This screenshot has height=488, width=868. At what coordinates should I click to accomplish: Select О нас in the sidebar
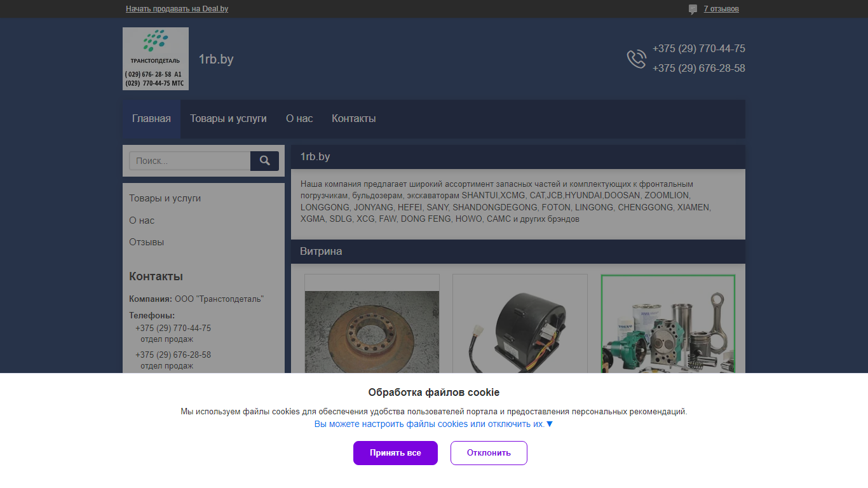point(142,220)
